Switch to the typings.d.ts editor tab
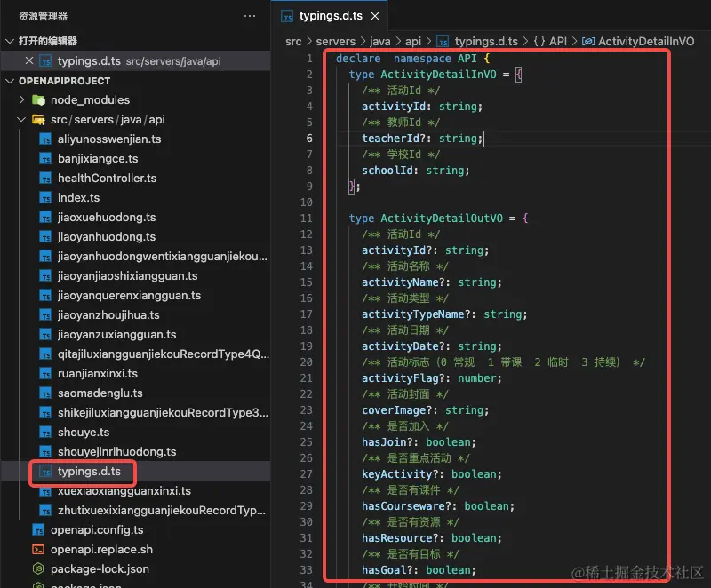 point(329,15)
